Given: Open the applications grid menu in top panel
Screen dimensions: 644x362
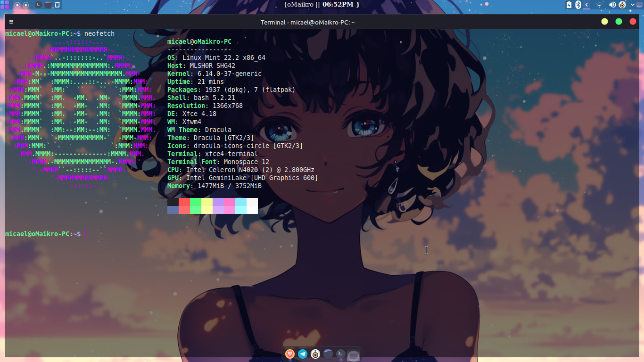Looking at the screenshot, I should (x=5, y=5).
